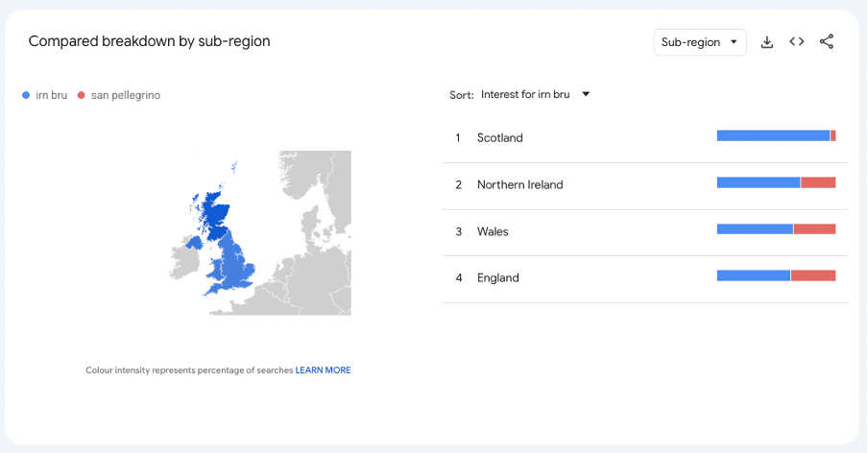Click the Wales row label
Screen dimensions: 868x453
493,231
